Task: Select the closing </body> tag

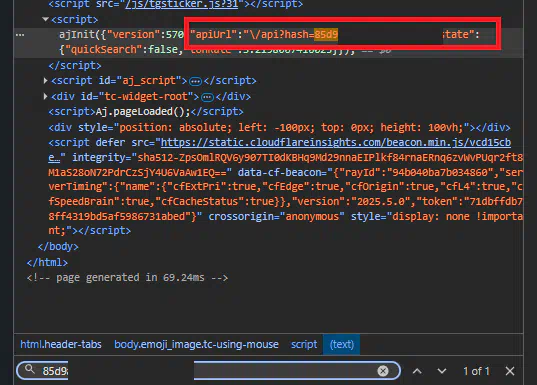Action: (x=58, y=246)
